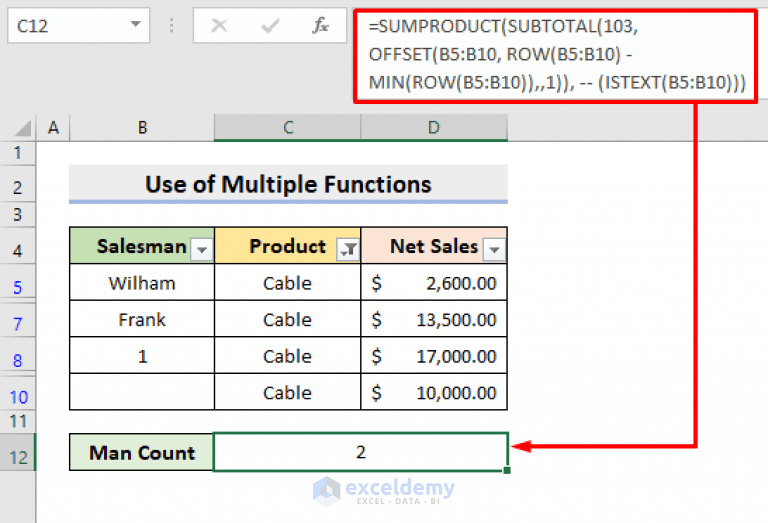Screen dimensions: 768x523
Task: Select row 1 header
Action: 18,153
